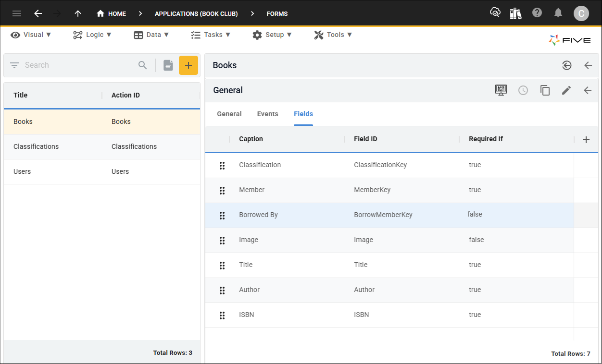Viewport: 602px width, 364px height.
Task: Click the Title column header in the forms list
Action: (21, 95)
